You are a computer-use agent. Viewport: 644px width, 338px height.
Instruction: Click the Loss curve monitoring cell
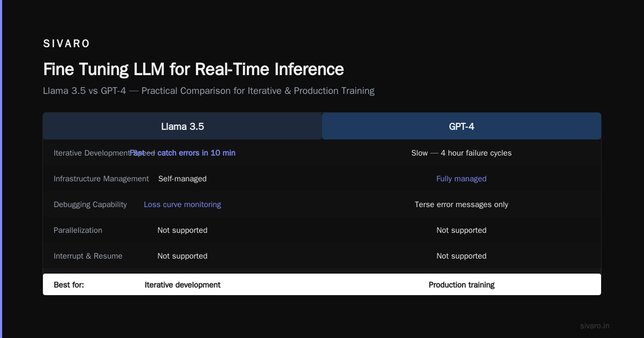[182, 204]
